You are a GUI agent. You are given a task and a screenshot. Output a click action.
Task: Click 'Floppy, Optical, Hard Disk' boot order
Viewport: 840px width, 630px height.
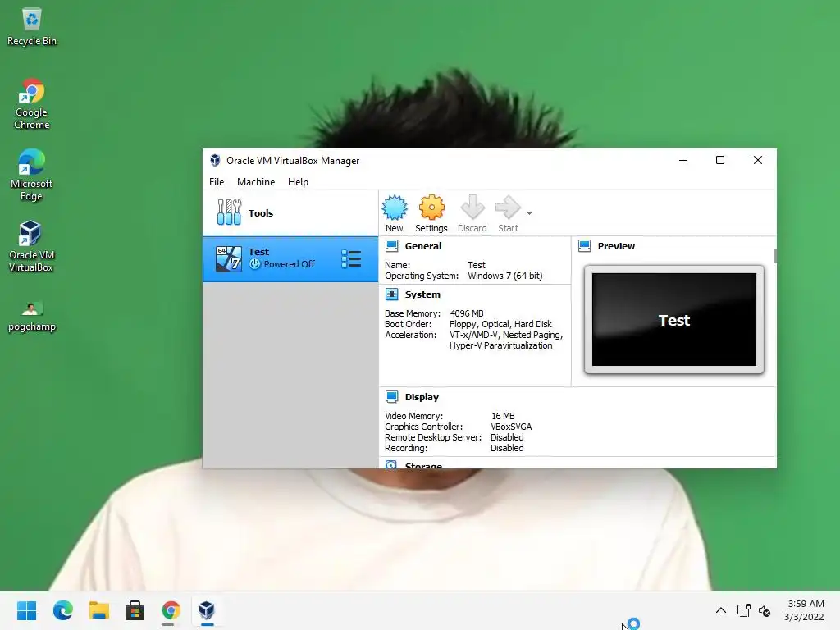[x=500, y=324]
